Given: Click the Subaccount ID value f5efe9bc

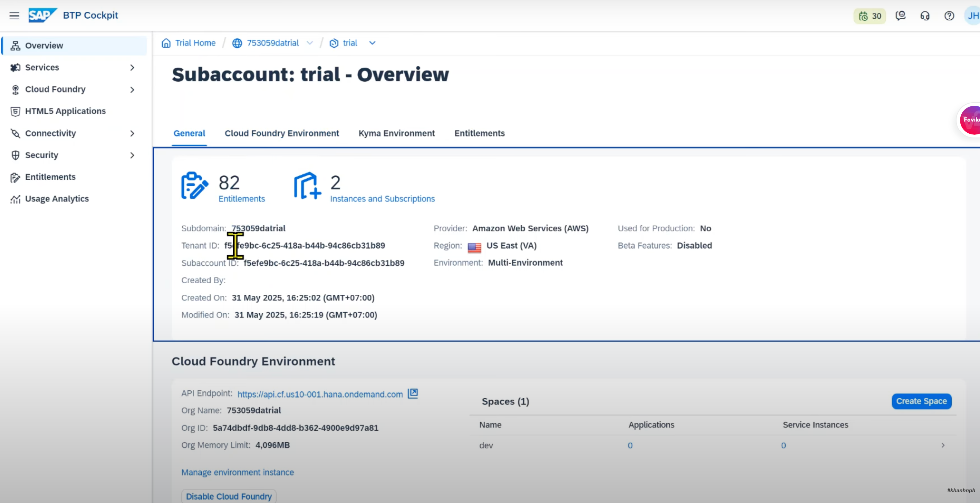Looking at the screenshot, I should click(x=324, y=263).
